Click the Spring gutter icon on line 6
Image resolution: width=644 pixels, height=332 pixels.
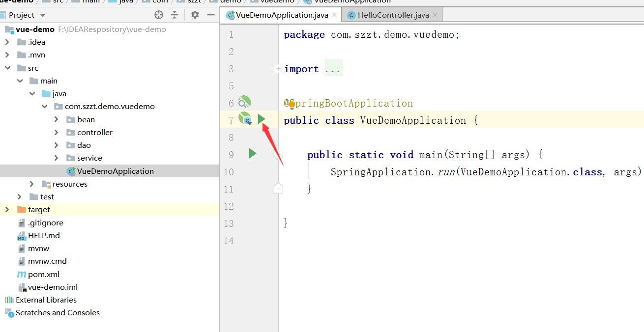[x=244, y=103]
